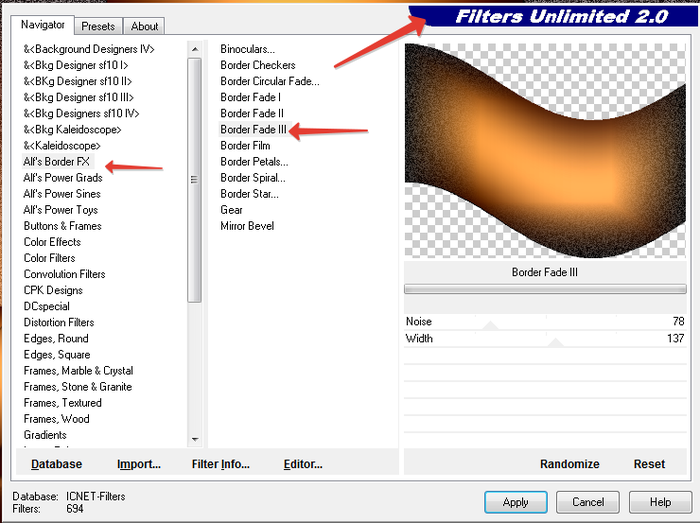Select Edges, Square category
700x523 pixels.
(x=57, y=354)
